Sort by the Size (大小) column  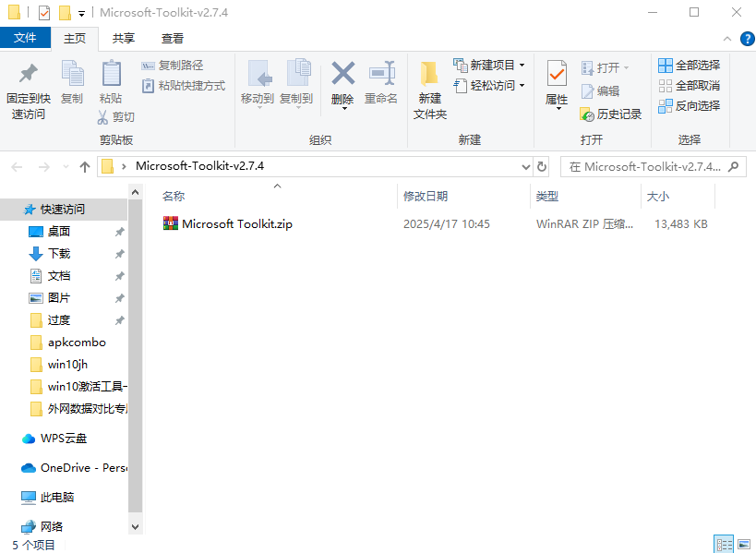[657, 197]
